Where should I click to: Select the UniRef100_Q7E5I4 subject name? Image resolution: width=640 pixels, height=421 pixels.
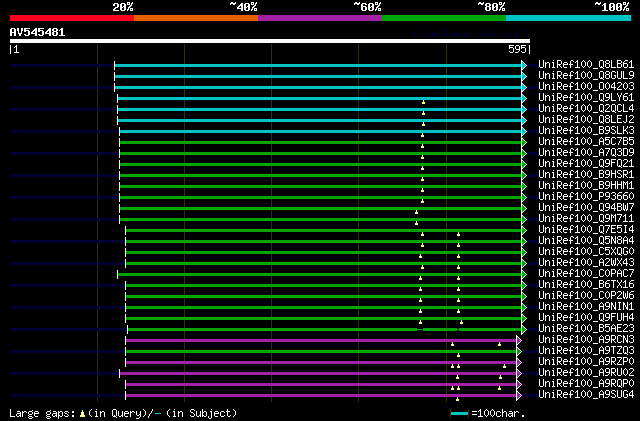pyautogui.click(x=586, y=230)
